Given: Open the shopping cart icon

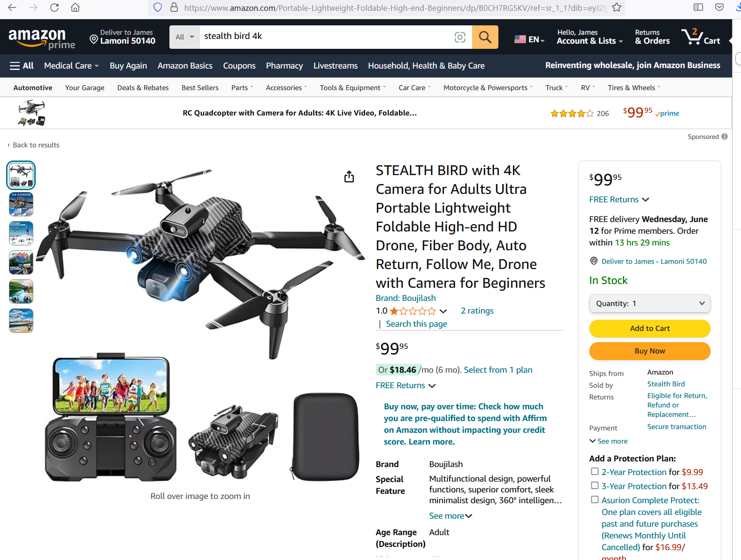Looking at the screenshot, I should coord(701,37).
